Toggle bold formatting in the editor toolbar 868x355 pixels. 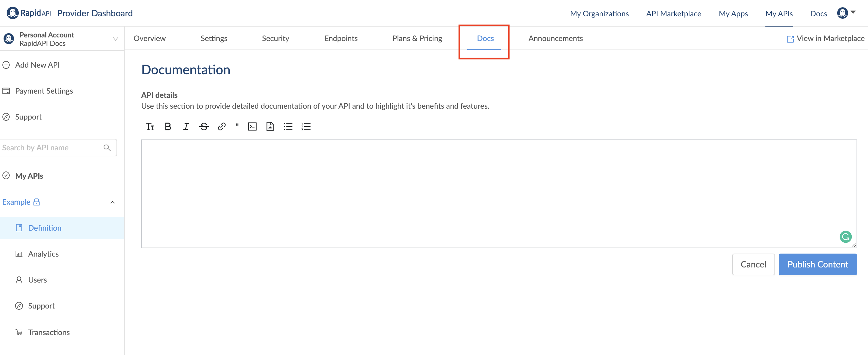point(168,126)
